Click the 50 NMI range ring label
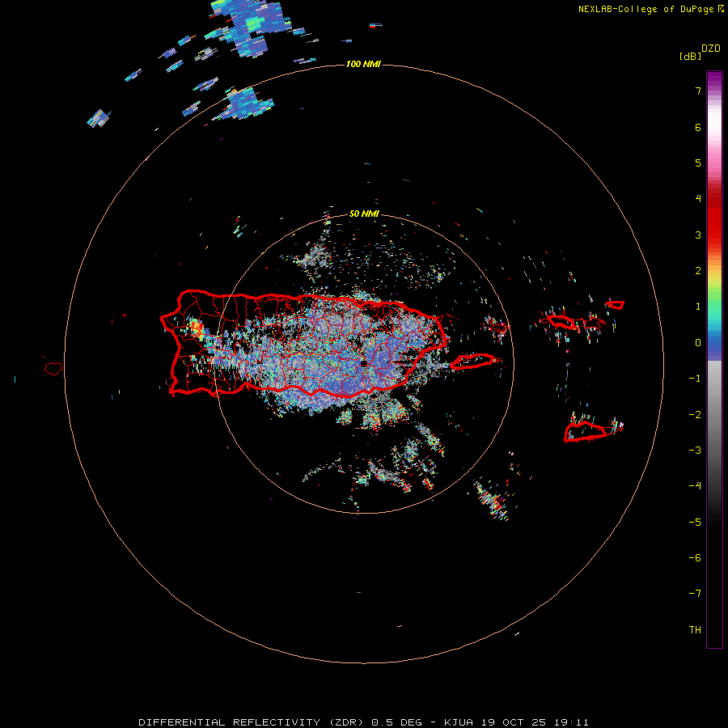 coord(364,214)
